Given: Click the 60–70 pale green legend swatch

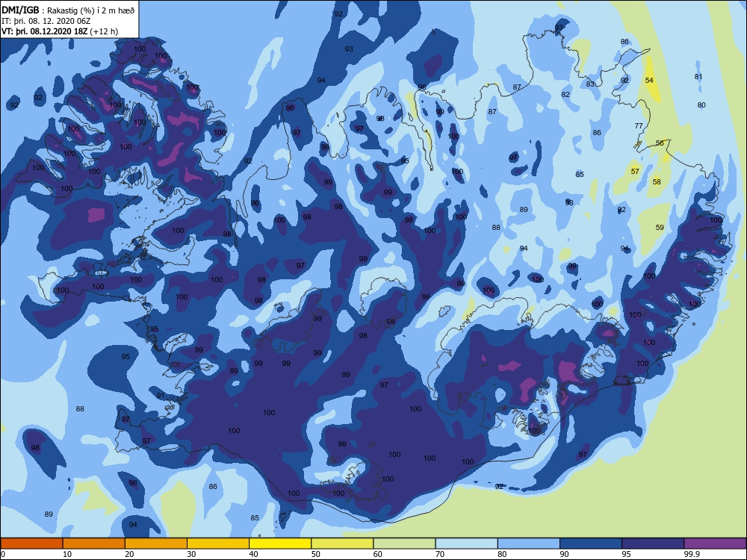Looking at the screenshot, I should click(x=404, y=544).
